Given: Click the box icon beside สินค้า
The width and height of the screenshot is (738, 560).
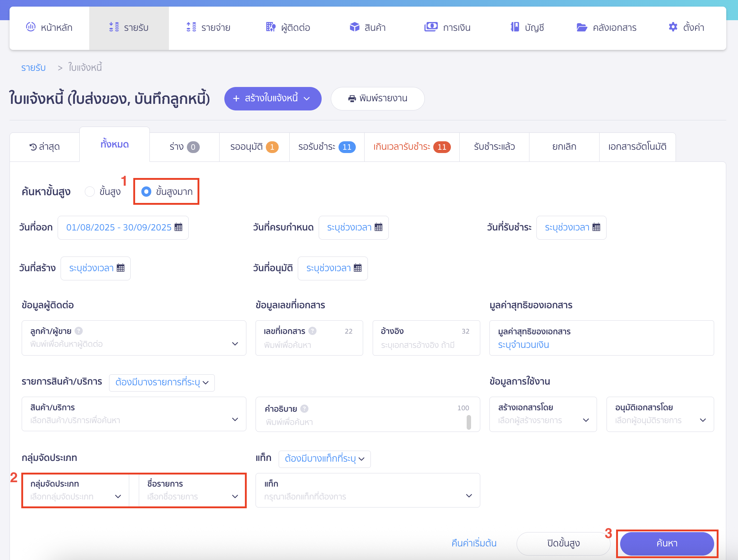Looking at the screenshot, I should pyautogui.click(x=354, y=27).
